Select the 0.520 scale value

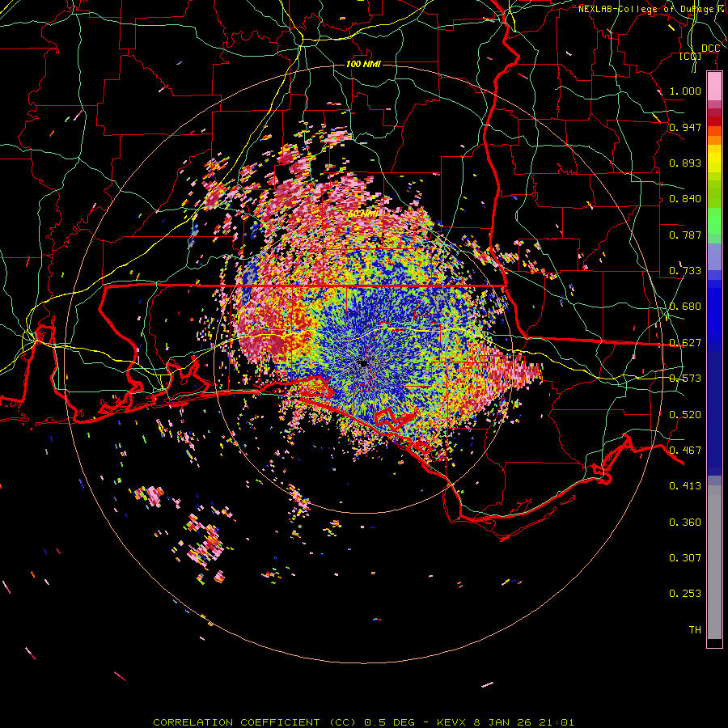point(685,415)
